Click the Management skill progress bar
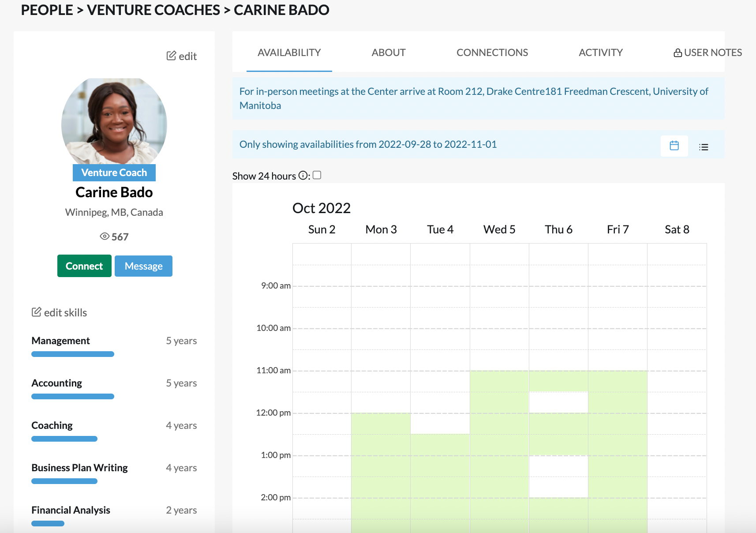The width and height of the screenshot is (756, 533). click(x=73, y=354)
